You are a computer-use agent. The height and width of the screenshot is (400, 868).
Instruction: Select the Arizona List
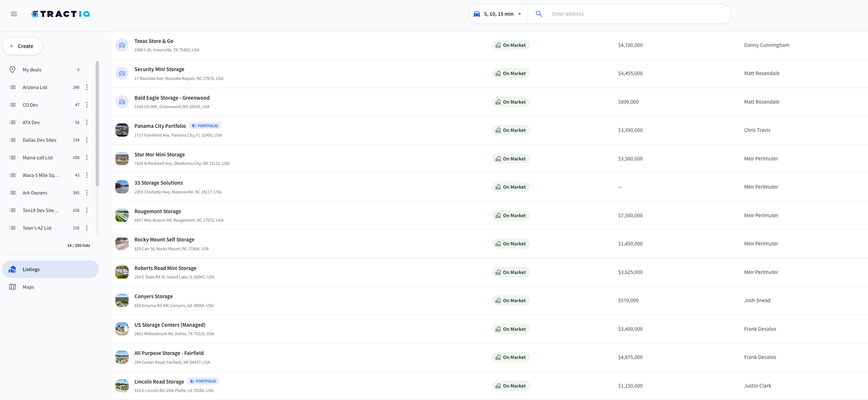(51, 87)
